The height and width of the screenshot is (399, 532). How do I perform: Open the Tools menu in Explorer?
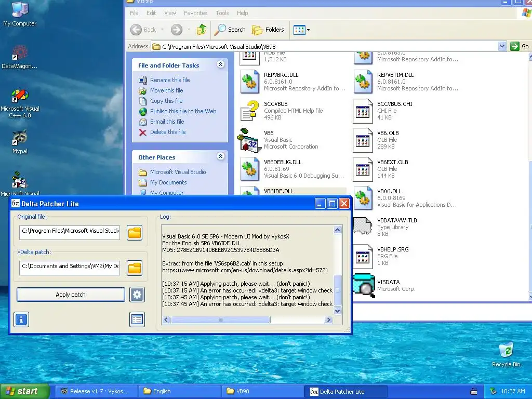click(x=222, y=13)
